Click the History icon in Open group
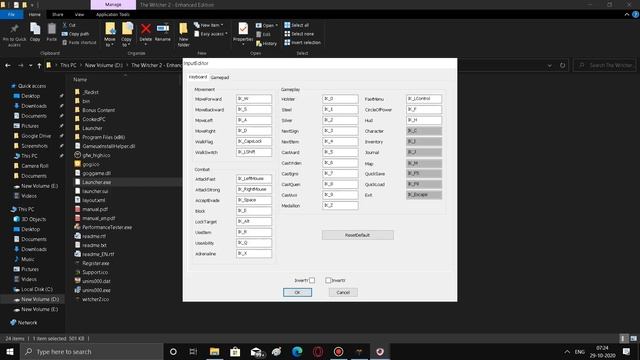 click(266, 43)
